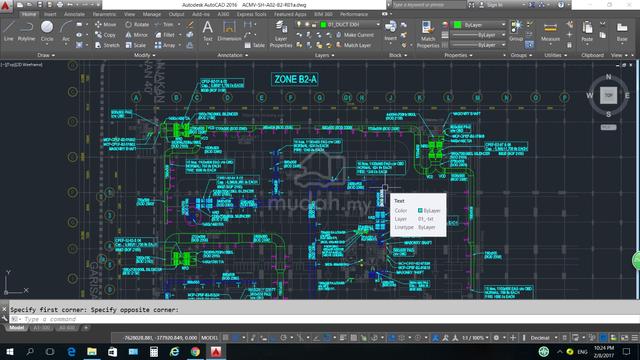This screenshot has height=360, width=640.
Task: Open the Layer Properties manager
Action: tap(281, 35)
